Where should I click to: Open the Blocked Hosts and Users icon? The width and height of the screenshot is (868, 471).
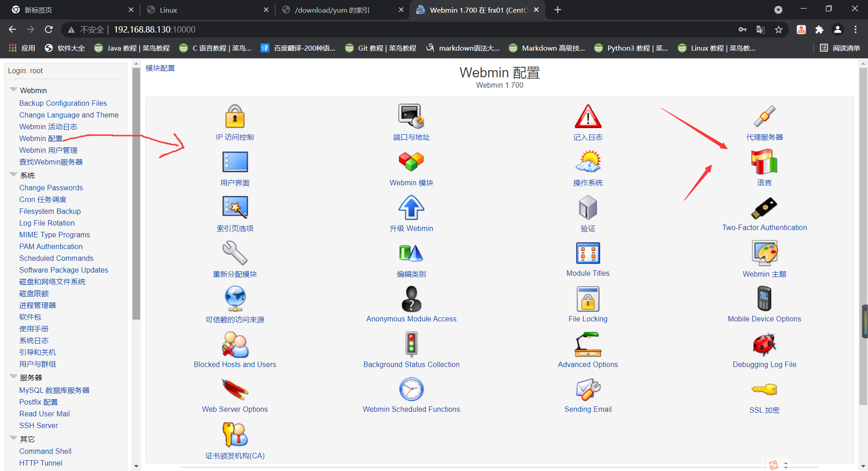click(235, 344)
